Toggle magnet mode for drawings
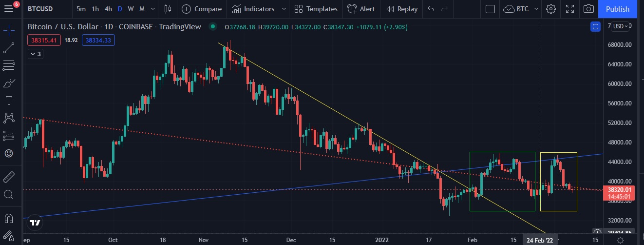Screen dimensions: 644x245 pos(9,218)
